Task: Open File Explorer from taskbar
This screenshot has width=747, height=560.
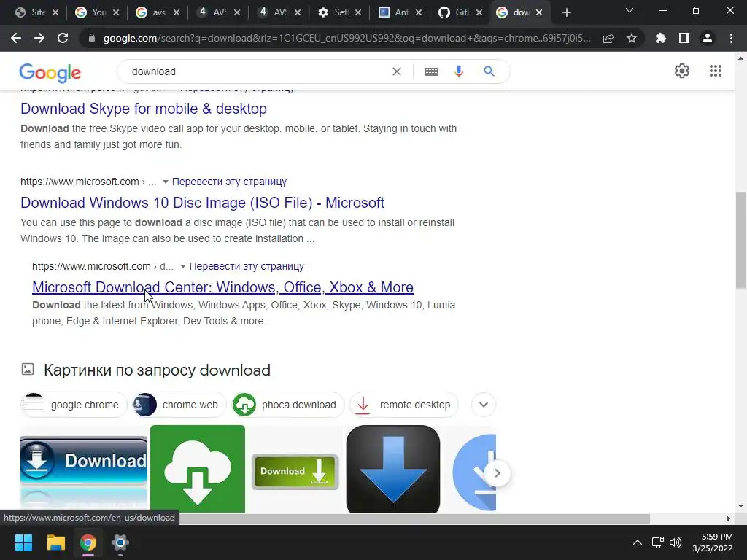Action: pyautogui.click(x=55, y=542)
